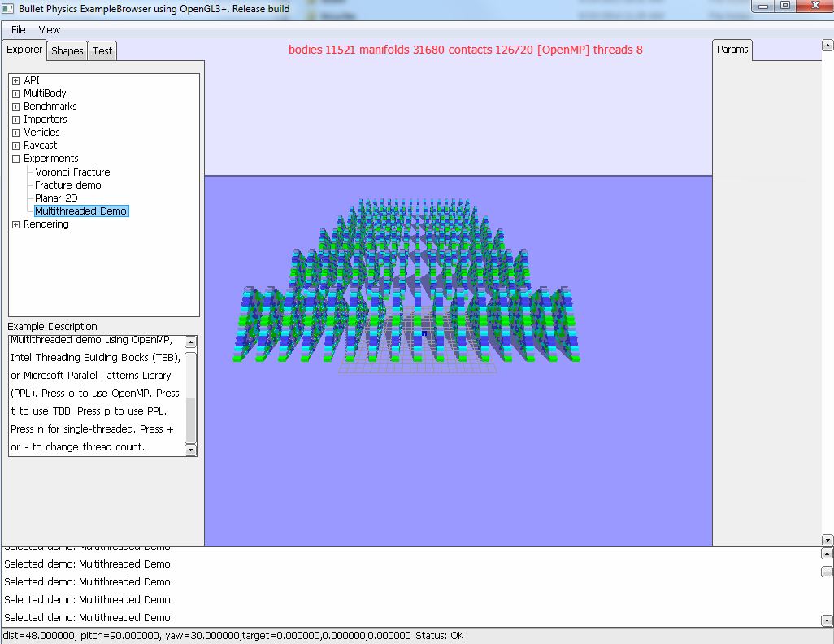The height and width of the screenshot is (644, 834).
Task: Click the Rendering tree label
Action: tap(46, 224)
